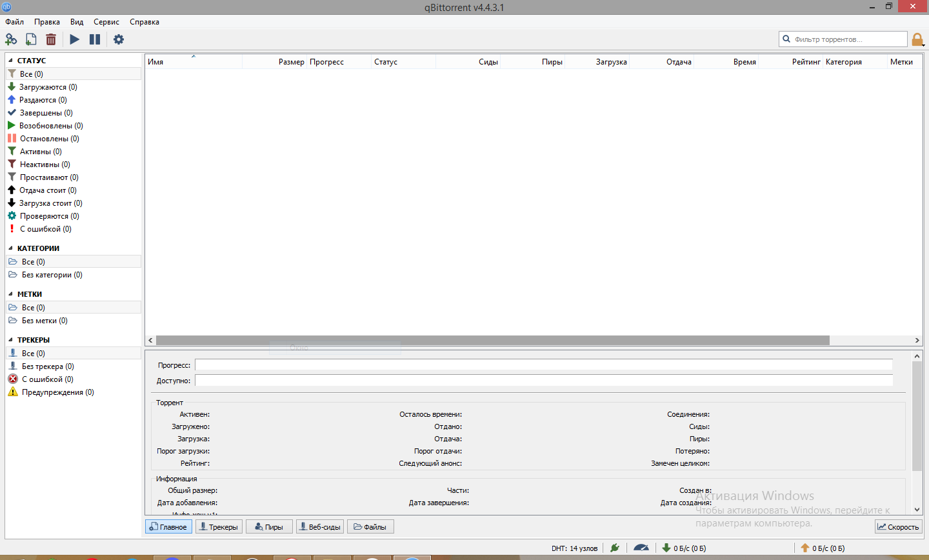The width and height of the screenshot is (929, 560).
Task: Sort by the Сиды column header
Action: pos(468,62)
